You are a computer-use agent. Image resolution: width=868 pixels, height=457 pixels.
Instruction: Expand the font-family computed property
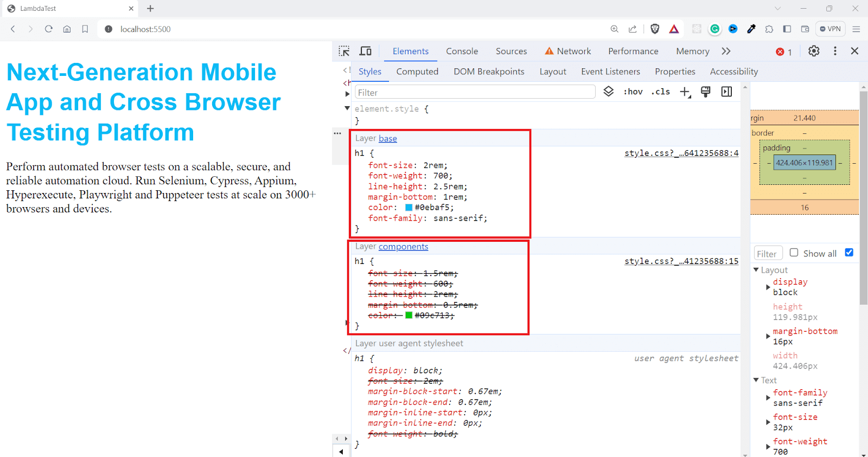tap(768, 398)
